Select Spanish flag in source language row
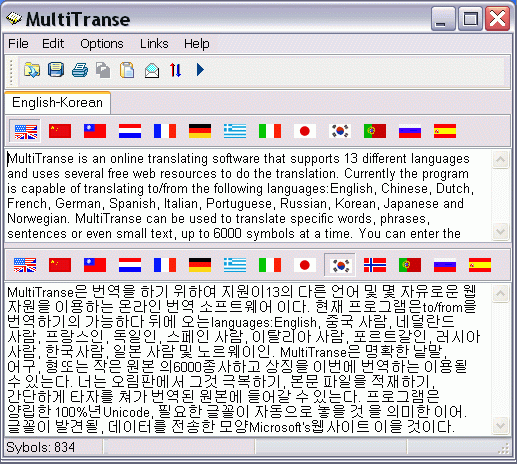 click(x=445, y=131)
